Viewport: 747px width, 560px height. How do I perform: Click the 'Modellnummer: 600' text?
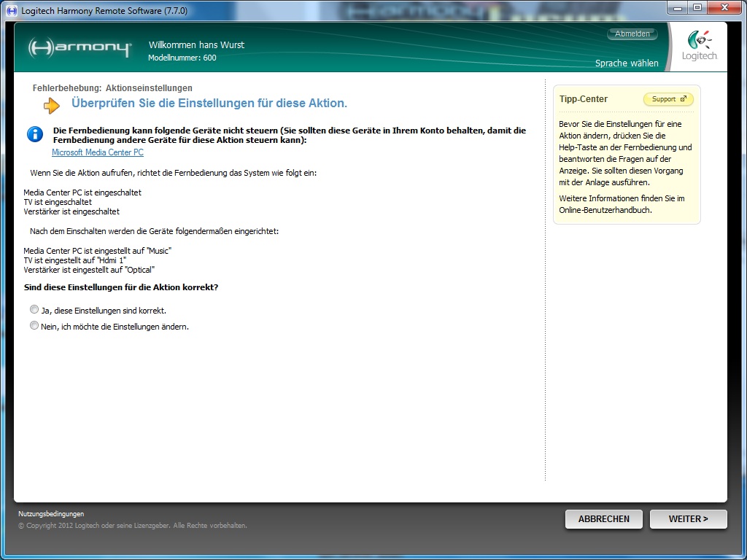pyautogui.click(x=182, y=58)
